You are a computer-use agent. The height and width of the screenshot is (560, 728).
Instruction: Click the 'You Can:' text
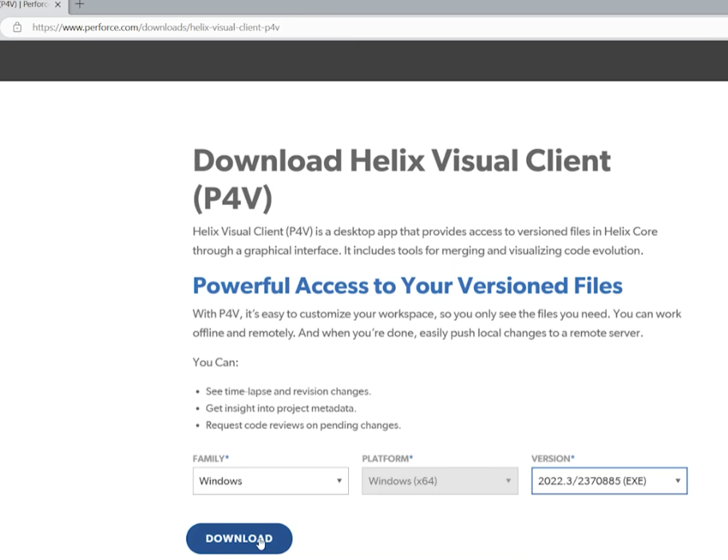[x=216, y=362]
